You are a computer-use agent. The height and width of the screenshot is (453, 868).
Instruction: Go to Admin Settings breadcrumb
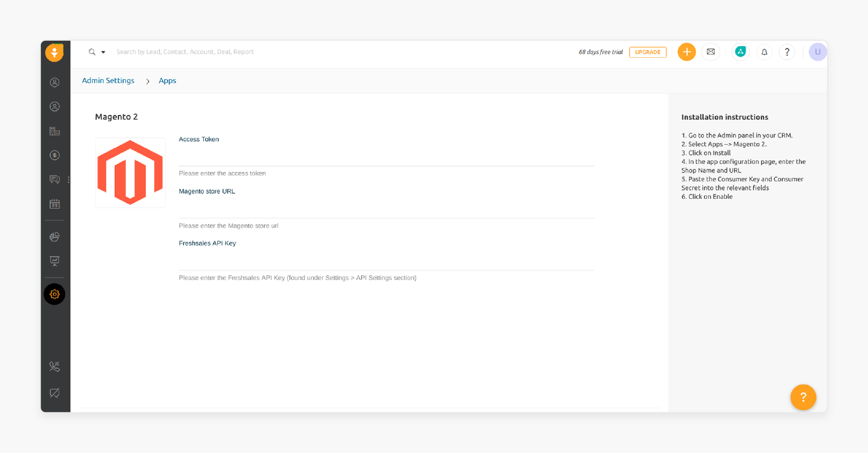108,81
